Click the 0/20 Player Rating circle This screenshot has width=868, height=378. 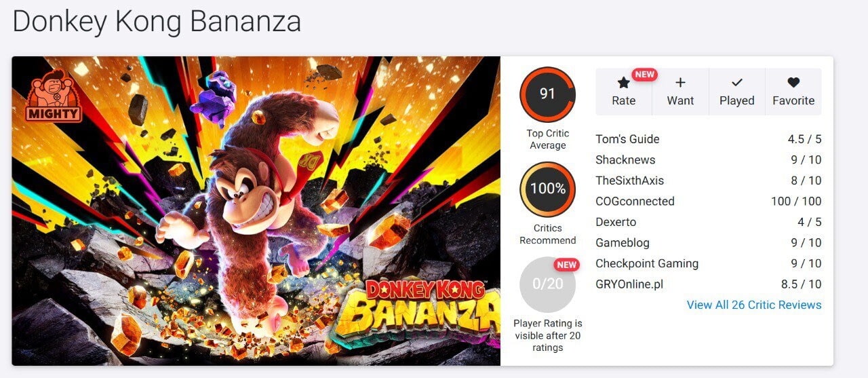point(547,284)
